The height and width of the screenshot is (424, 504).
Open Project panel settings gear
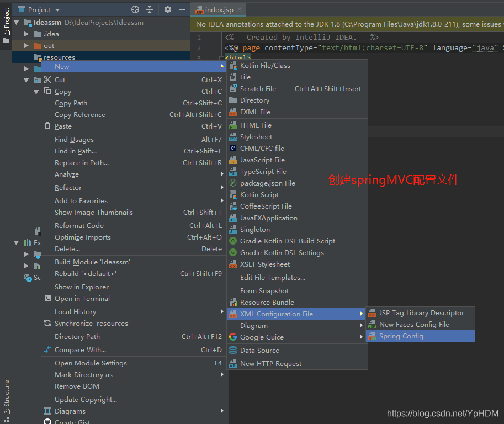click(x=168, y=9)
